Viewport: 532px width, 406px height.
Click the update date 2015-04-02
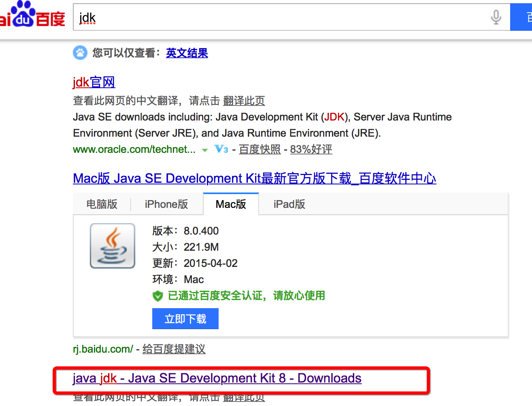point(211,263)
